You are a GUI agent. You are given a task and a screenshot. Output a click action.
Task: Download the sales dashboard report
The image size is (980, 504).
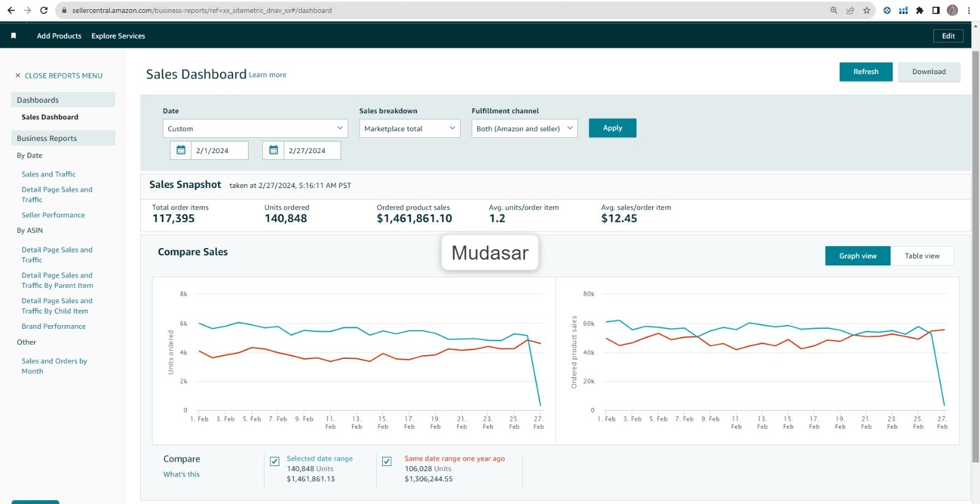coord(929,72)
